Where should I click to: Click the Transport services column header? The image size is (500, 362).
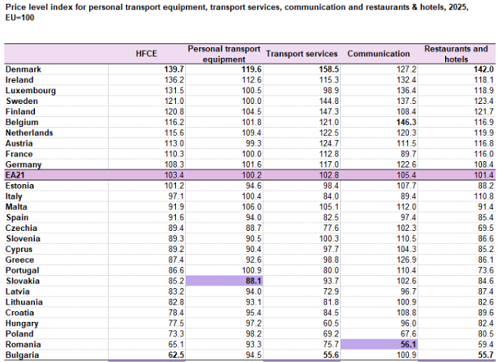[302, 54]
